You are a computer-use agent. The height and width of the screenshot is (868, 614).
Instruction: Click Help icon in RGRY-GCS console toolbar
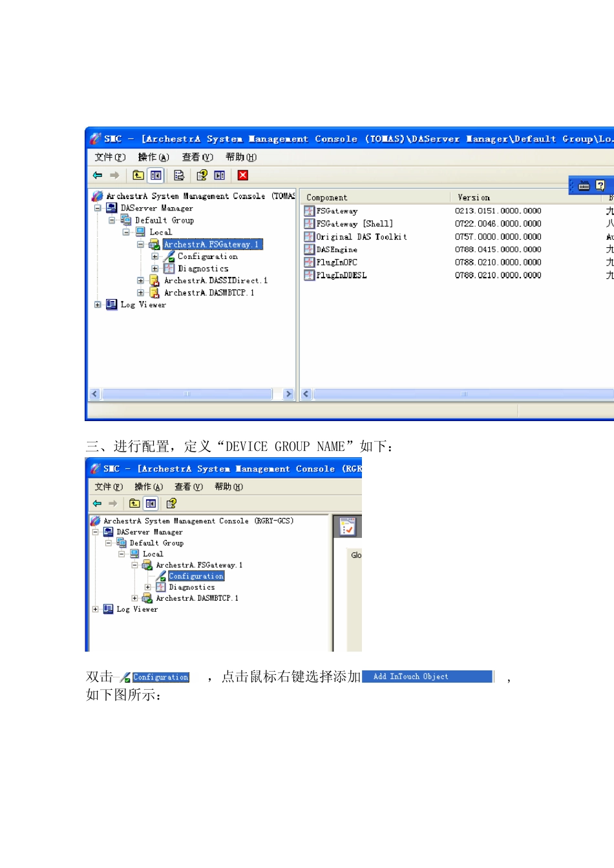click(x=171, y=503)
